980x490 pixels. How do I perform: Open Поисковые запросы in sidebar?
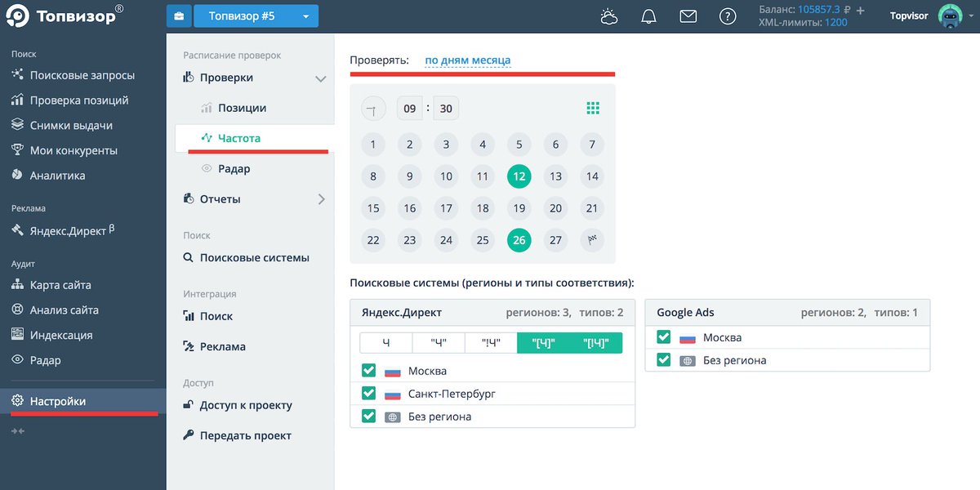(x=82, y=75)
